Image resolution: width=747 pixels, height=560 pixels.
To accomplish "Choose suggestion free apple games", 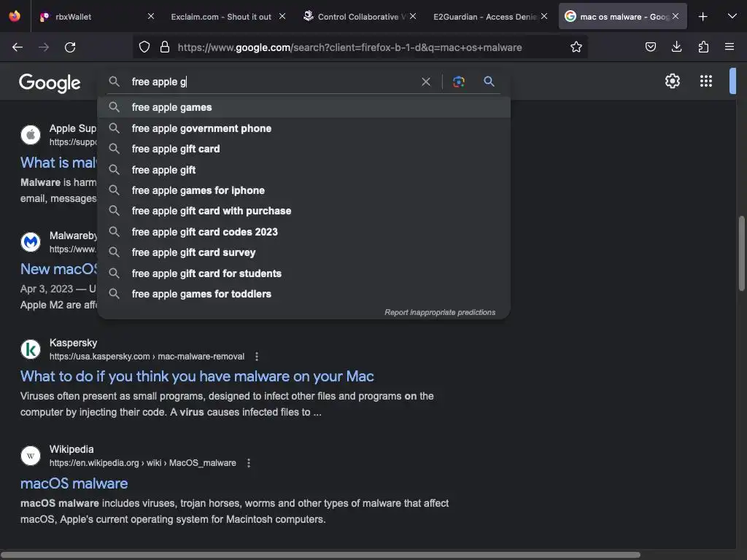I will tap(303, 108).
